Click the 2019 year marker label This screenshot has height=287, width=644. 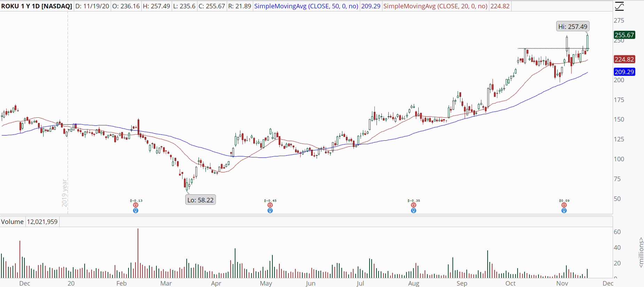coord(64,193)
